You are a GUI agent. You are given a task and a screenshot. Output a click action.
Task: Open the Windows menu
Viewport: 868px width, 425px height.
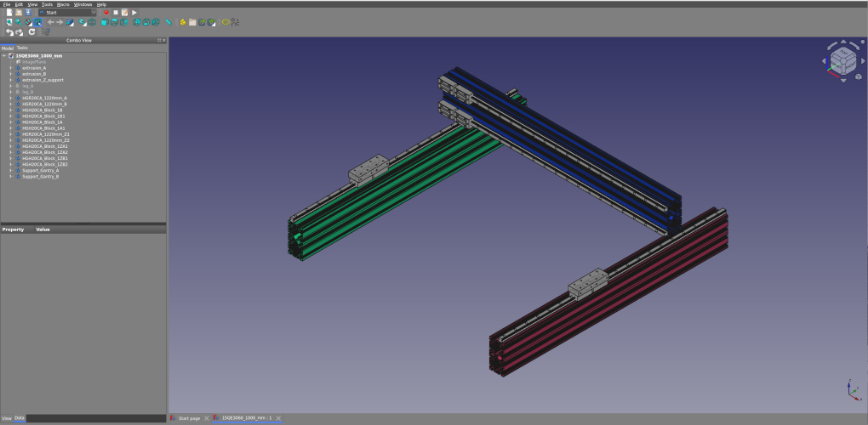[83, 4]
